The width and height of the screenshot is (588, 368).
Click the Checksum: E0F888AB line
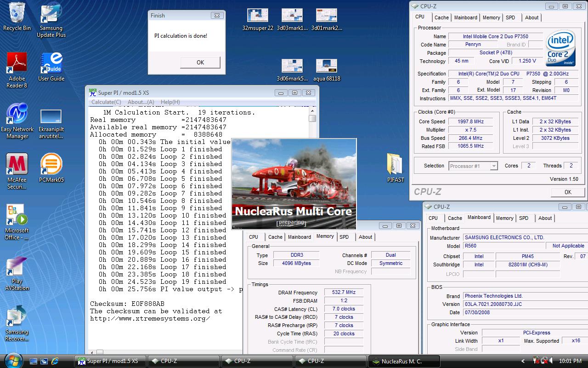pos(127,304)
